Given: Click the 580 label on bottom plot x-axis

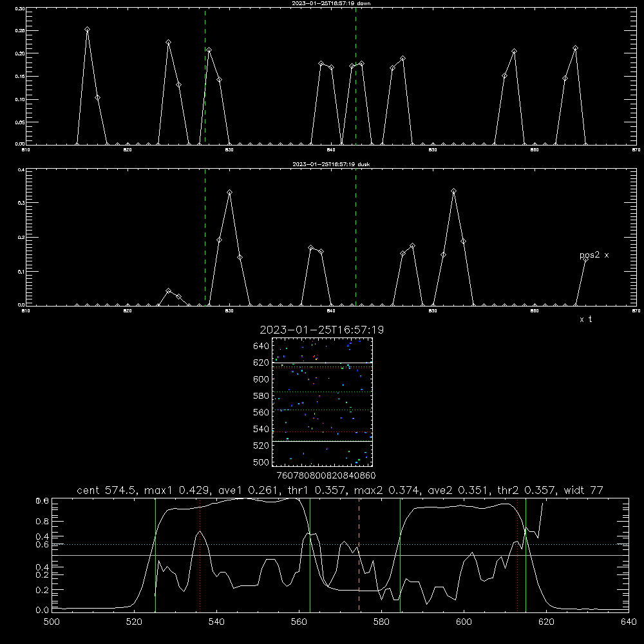Looking at the screenshot, I should point(381,621).
